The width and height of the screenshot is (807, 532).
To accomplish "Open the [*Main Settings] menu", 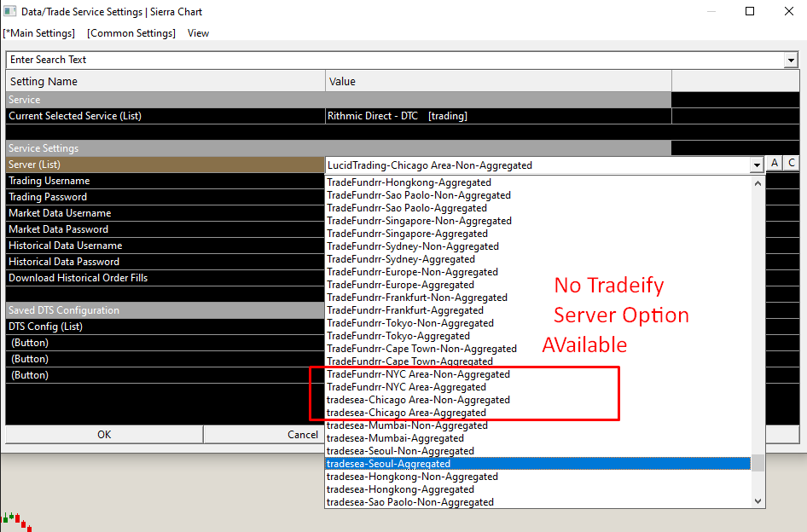I will [39, 33].
